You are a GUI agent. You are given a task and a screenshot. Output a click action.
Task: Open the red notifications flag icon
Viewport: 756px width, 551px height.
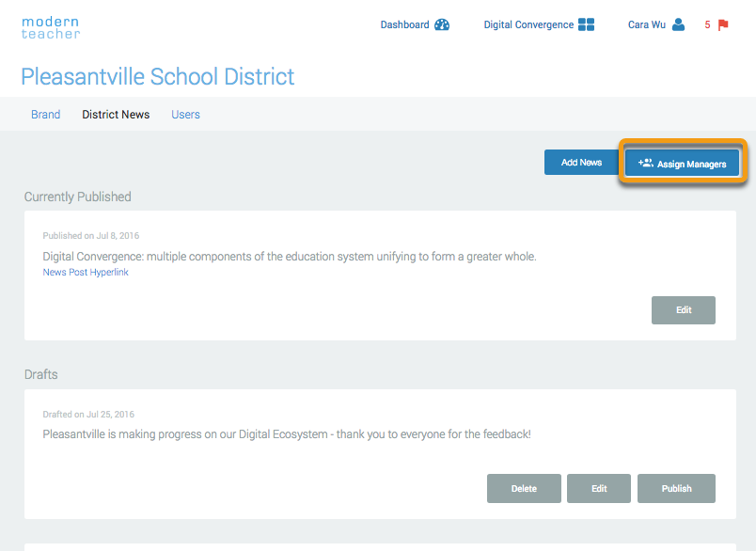click(723, 24)
